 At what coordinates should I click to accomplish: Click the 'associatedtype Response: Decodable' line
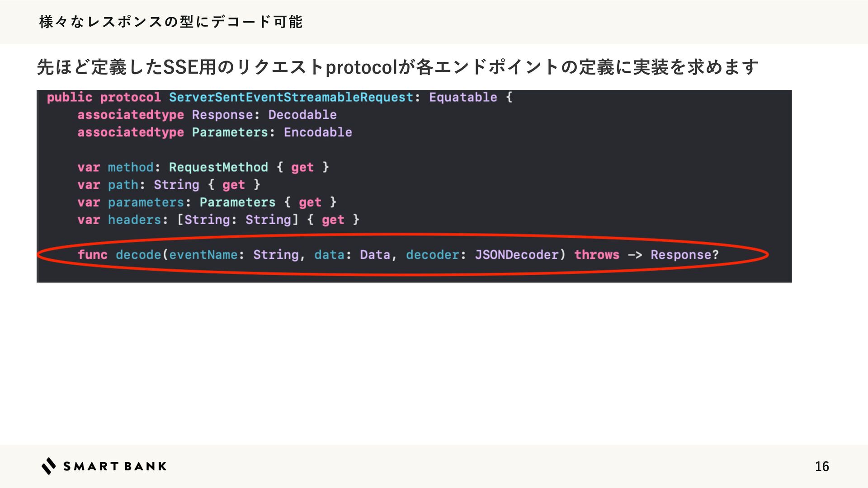(x=207, y=115)
